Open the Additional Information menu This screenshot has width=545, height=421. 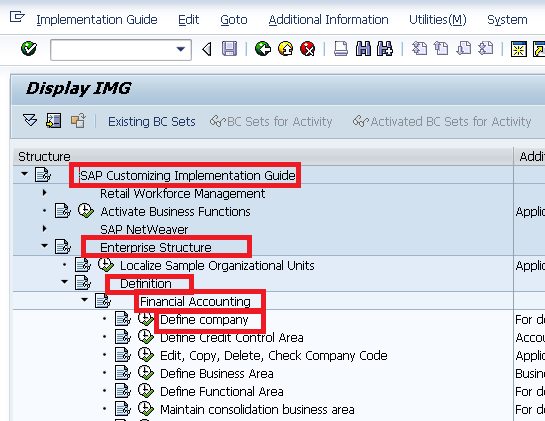[x=328, y=20]
